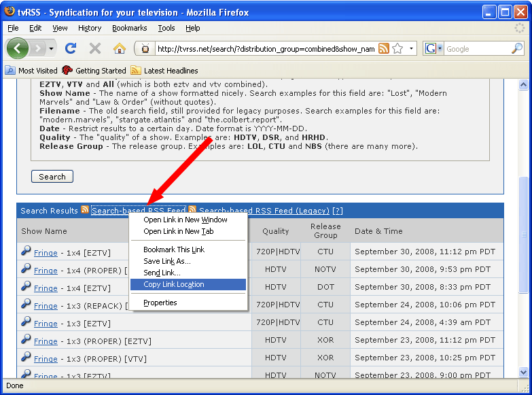Open the Edit menu

(35, 28)
